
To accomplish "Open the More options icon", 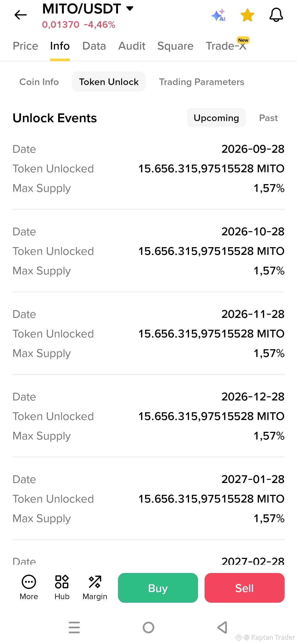I will pyautogui.click(x=29, y=582).
